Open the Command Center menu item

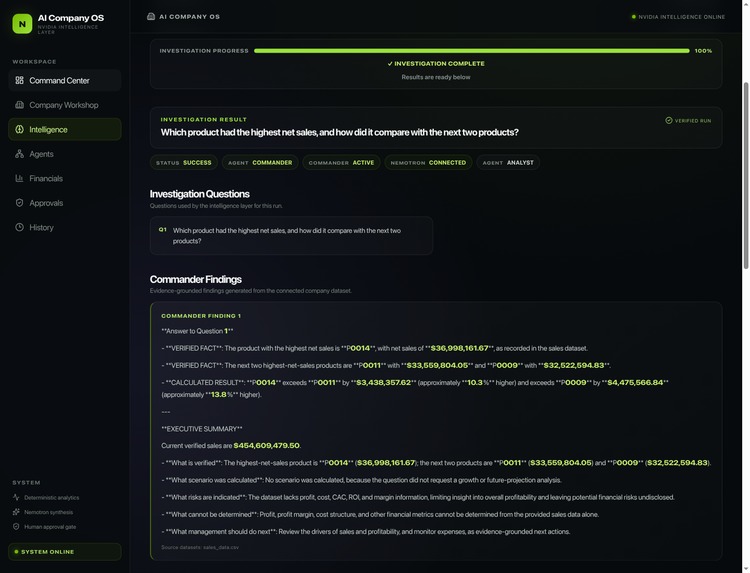point(65,80)
